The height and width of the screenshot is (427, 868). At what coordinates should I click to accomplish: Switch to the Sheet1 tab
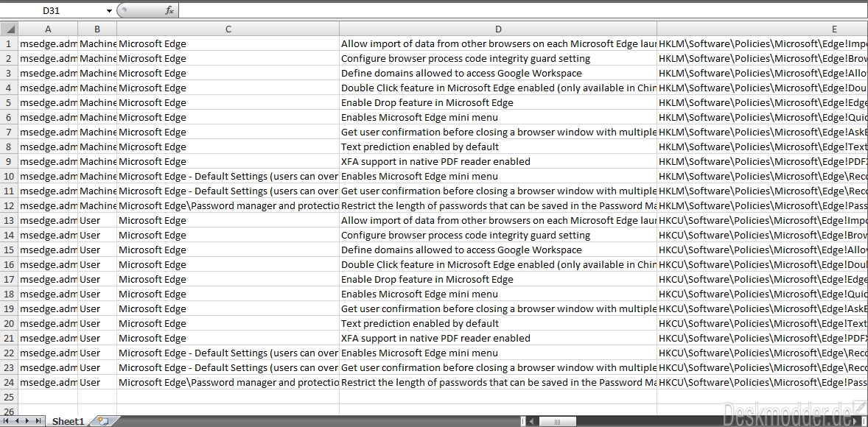(68, 421)
